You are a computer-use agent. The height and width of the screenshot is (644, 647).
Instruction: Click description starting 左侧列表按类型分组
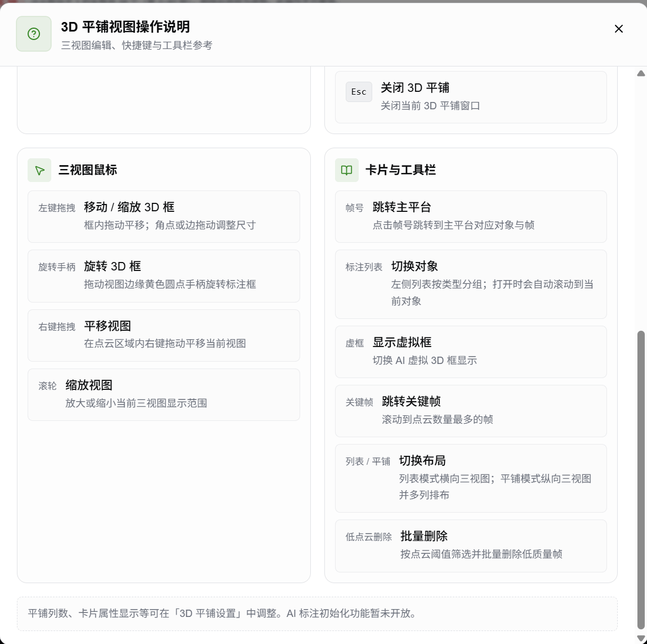(x=492, y=292)
